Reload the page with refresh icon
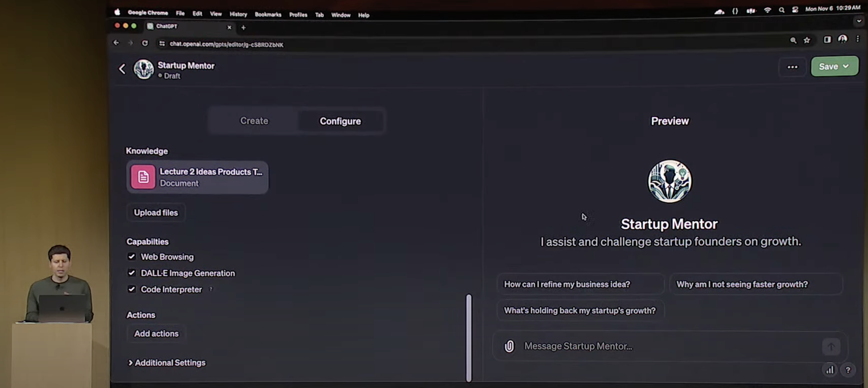 point(145,43)
